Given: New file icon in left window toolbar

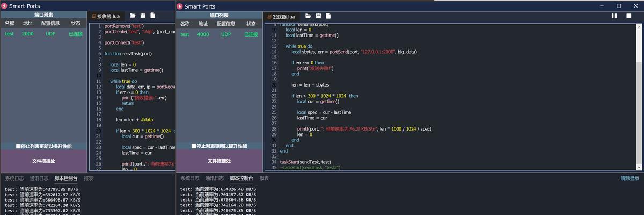Looking at the screenshot, I should pyautogui.click(x=153, y=16).
